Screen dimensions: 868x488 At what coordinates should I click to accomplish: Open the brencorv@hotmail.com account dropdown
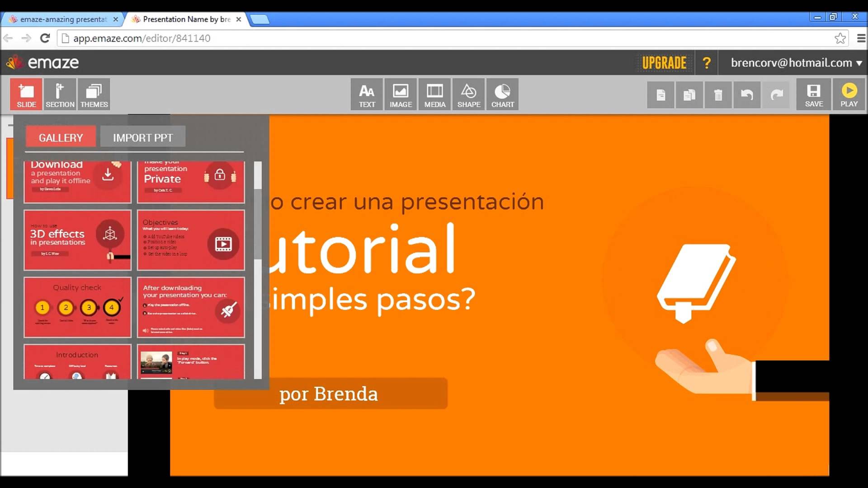point(796,63)
